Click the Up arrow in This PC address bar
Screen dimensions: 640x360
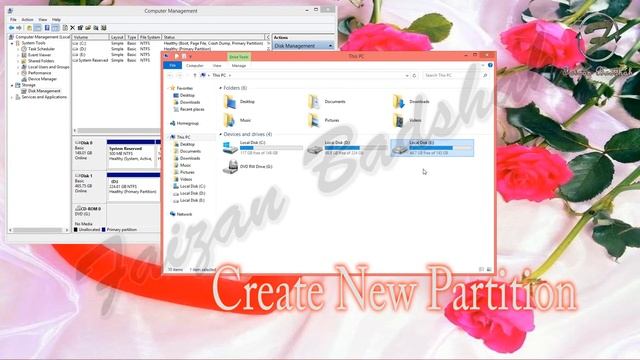coord(195,76)
